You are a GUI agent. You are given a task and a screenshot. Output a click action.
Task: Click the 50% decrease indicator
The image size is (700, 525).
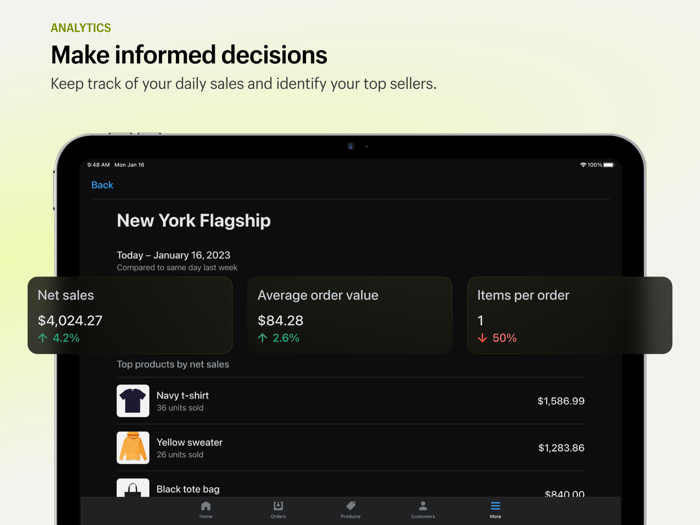497,338
